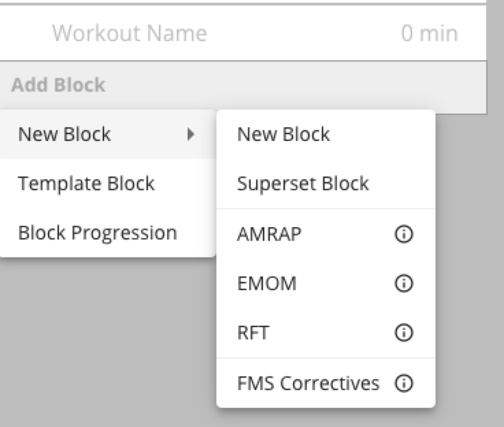Add an AMRAP block
This screenshot has height=427, width=504.
(326, 234)
